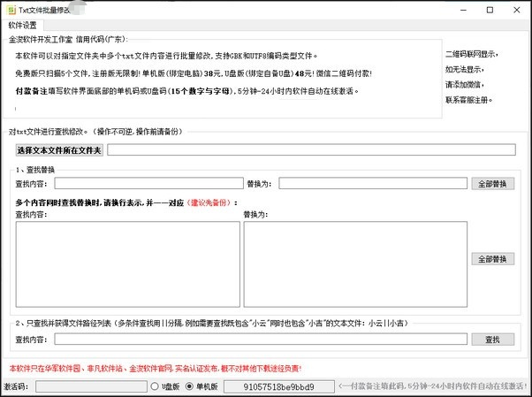Click the 查找 button
The height and width of the screenshot is (397, 532).
pyautogui.click(x=492, y=340)
